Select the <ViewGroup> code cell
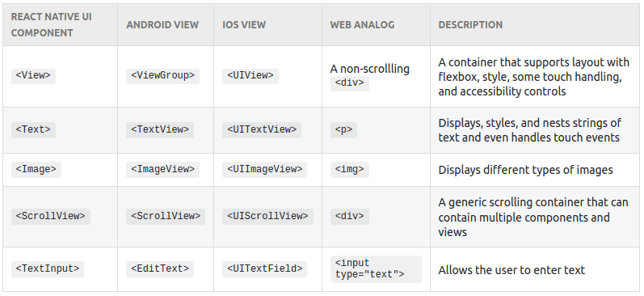Viewport: 644px width, 296px height. click(162, 76)
